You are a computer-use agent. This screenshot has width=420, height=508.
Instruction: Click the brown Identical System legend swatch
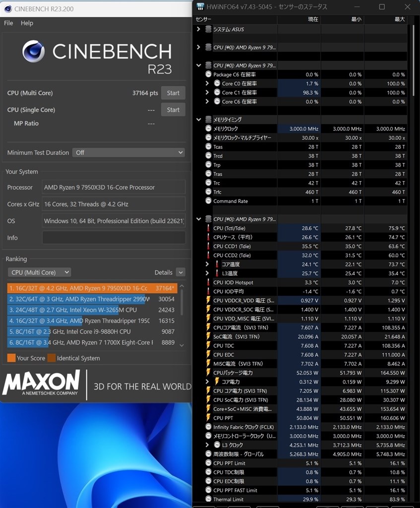pyautogui.click(x=52, y=358)
